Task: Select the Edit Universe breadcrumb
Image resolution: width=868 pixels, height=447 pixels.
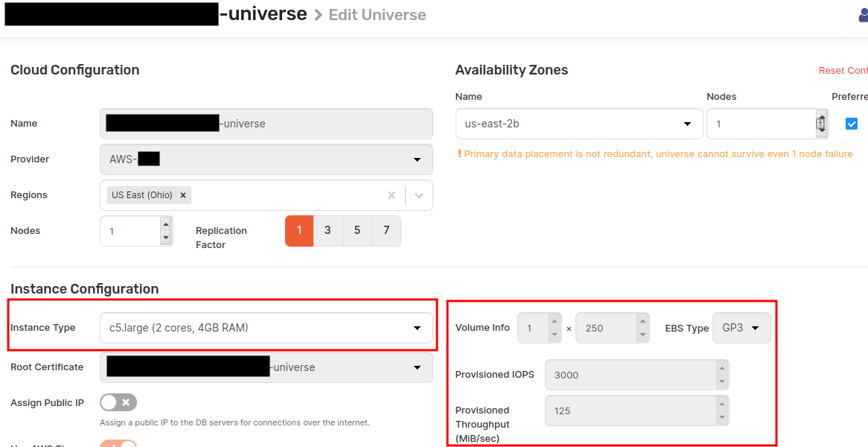Action: click(377, 14)
